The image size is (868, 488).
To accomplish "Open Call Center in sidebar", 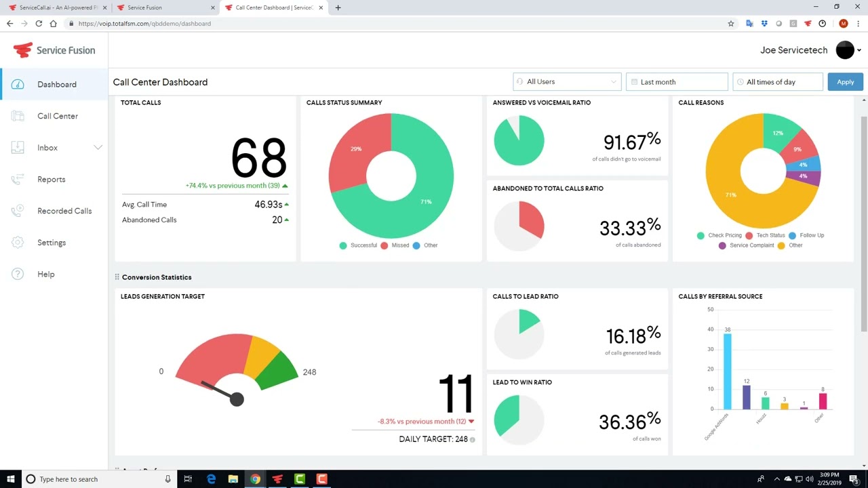I will point(58,116).
